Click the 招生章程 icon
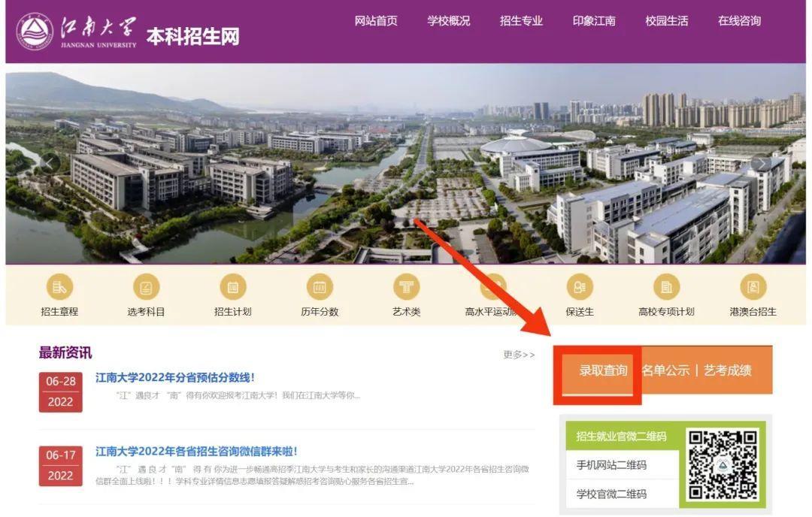Image resolution: width=812 pixels, height=517 pixels. click(59, 287)
